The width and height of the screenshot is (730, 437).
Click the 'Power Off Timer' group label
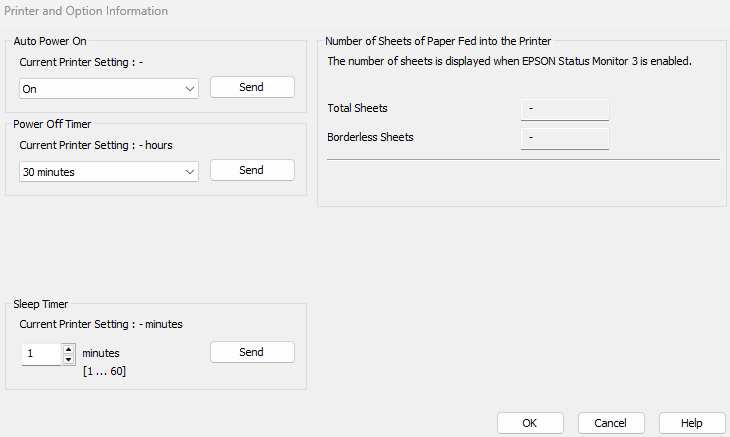(52, 124)
